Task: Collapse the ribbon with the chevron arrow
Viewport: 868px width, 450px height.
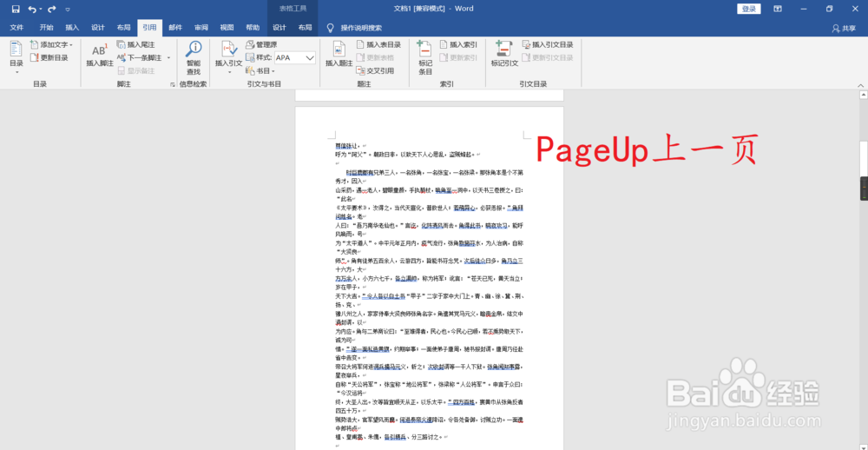Action: click(861, 85)
